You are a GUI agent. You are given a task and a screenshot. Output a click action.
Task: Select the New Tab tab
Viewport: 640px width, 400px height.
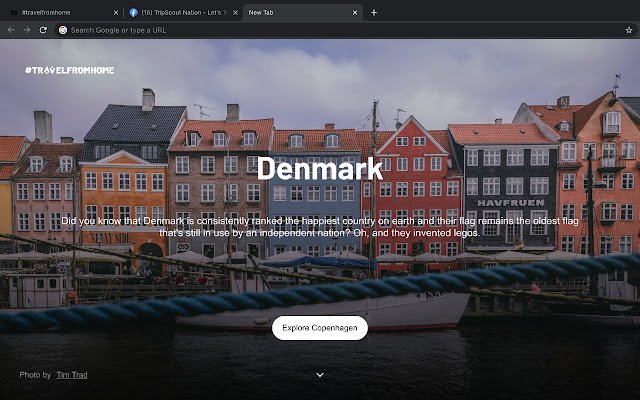point(302,13)
